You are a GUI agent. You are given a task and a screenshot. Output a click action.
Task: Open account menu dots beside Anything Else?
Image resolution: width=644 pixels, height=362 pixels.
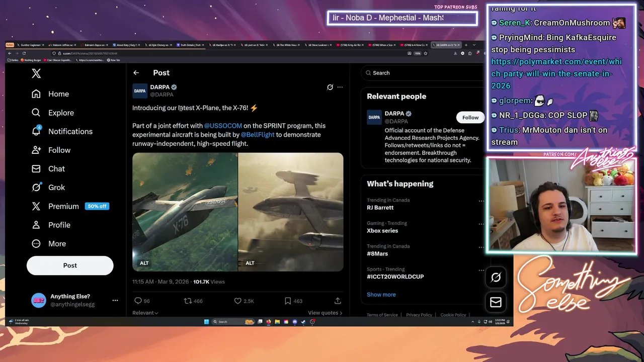coord(115,300)
